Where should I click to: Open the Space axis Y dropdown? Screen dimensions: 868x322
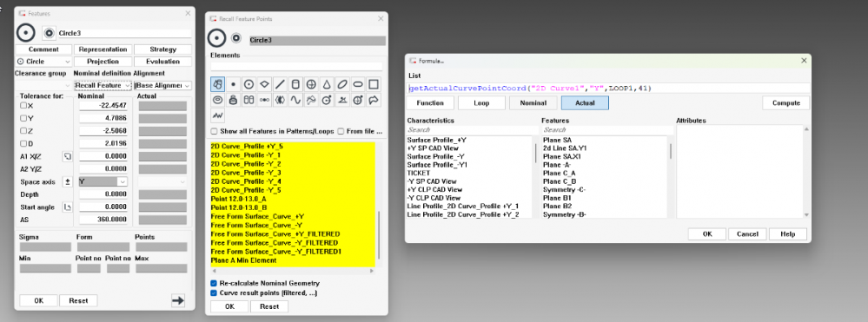tap(103, 181)
